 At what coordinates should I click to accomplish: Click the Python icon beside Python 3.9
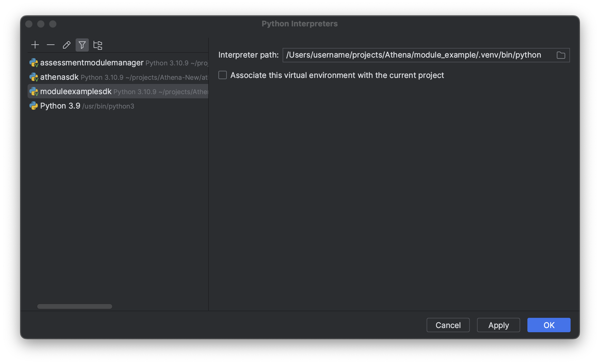pos(34,106)
